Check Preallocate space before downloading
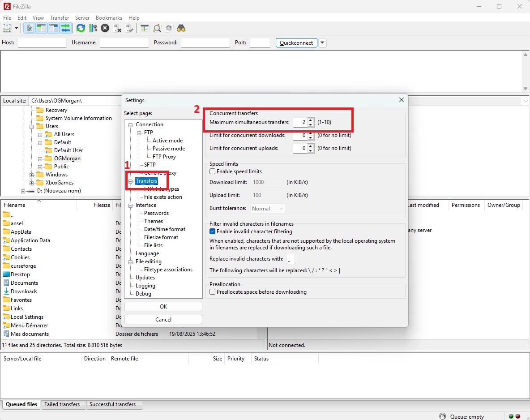Viewport: 530px width, 420px height. pos(212,292)
